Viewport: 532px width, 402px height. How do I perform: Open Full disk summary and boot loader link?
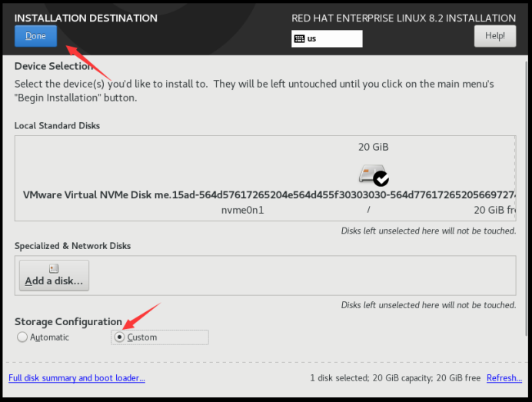pos(77,378)
